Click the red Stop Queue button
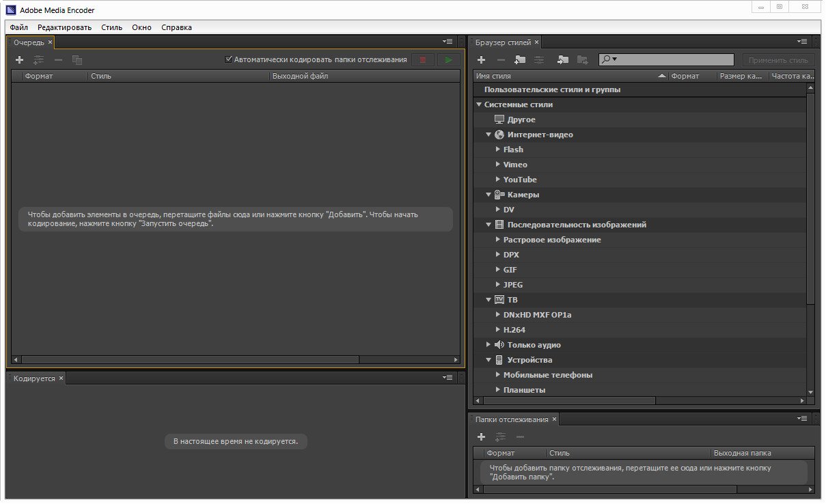This screenshot has width=826, height=504. 422,60
